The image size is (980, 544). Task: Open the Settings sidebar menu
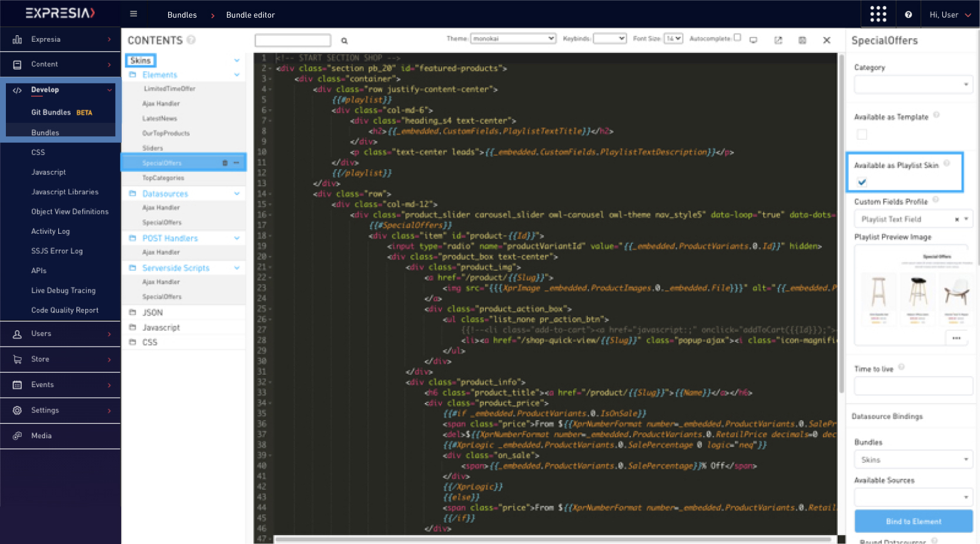tap(61, 410)
